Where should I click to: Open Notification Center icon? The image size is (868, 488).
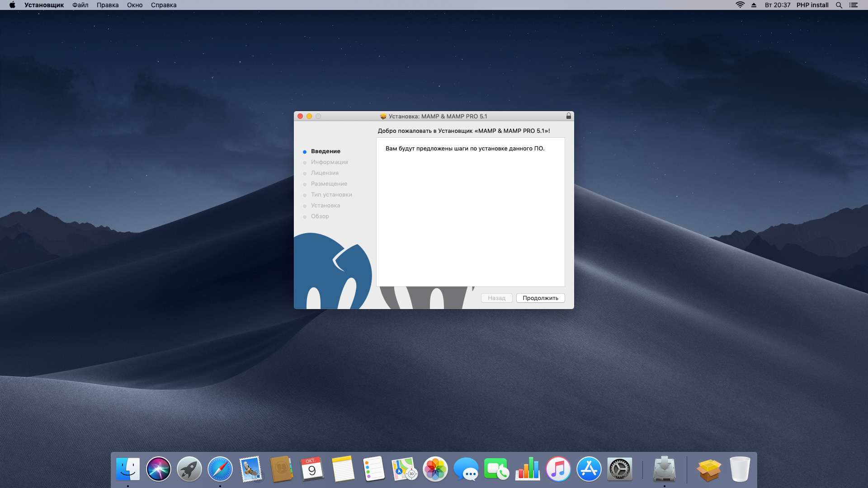point(853,5)
